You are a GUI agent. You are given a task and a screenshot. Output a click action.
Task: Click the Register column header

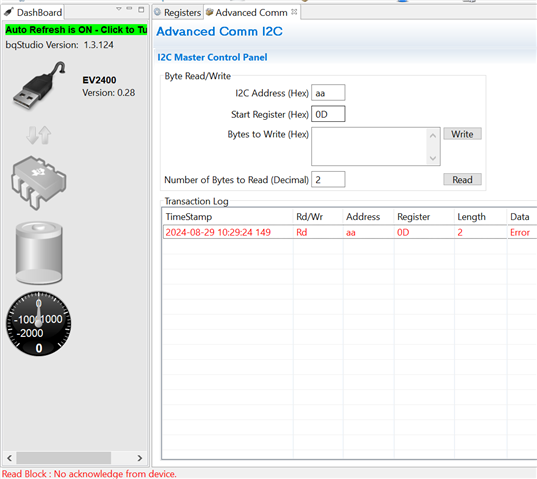pos(424,217)
